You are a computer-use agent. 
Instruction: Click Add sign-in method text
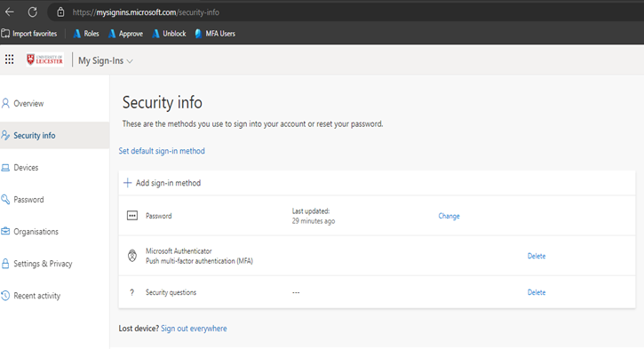pyautogui.click(x=169, y=183)
